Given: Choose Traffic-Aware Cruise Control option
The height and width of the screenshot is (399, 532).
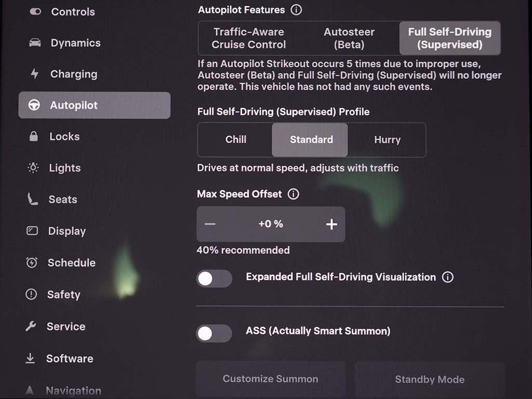Looking at the screenshot, I should pyautogui.click(x=248, y=38).
